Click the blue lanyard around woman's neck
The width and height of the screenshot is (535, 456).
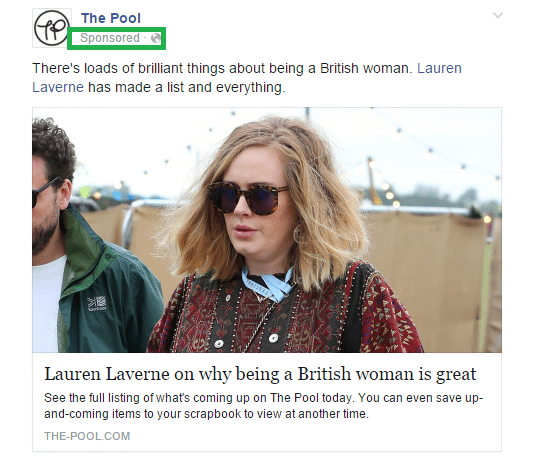pos(268,284)
